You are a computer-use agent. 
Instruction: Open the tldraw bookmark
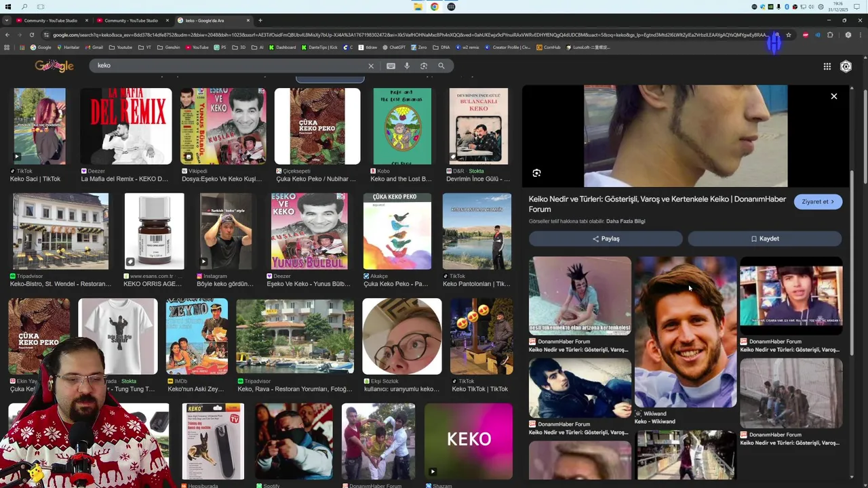[x=368, y=47]
